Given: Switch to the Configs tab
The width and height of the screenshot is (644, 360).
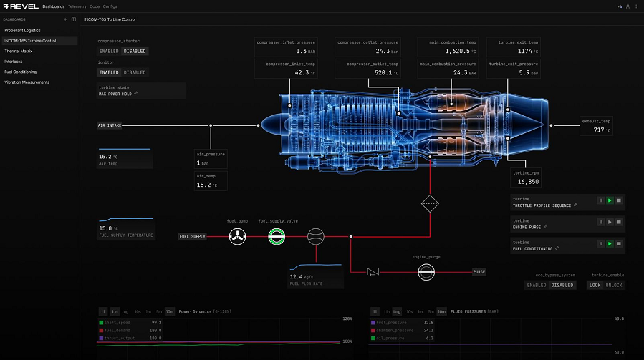Looking at the screenshot, I should click(111, 6).
